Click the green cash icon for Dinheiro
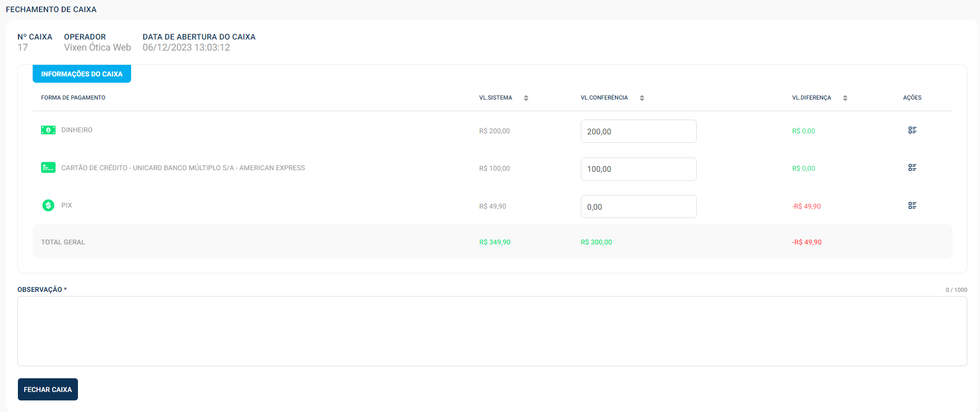The height and width of the screenshot is (412, 980). tap(48, 130)
